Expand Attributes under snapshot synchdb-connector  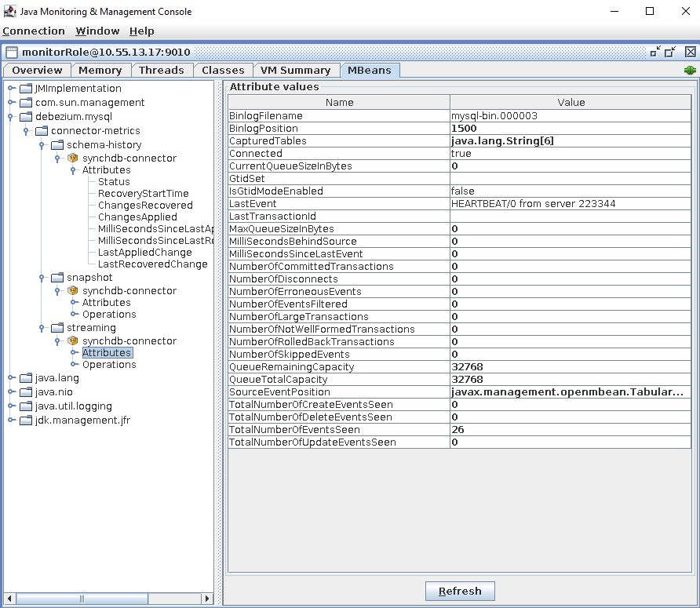(x=74, y=303)
